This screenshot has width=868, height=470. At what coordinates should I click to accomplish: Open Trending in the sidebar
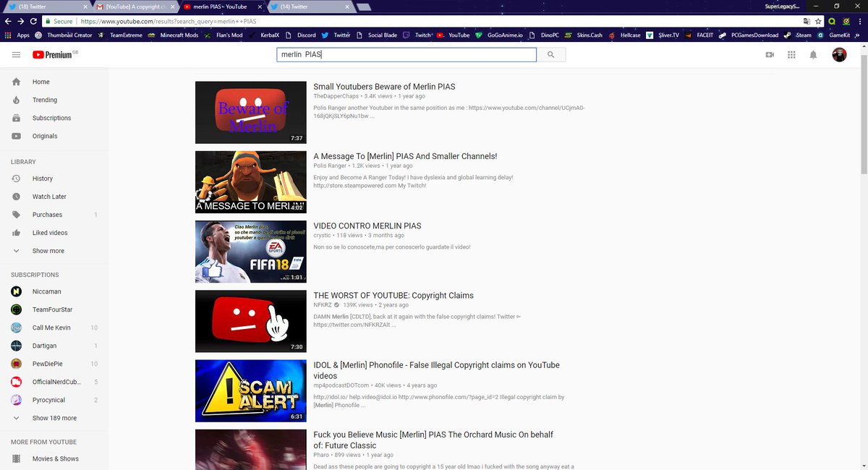[x=54, y=100]
